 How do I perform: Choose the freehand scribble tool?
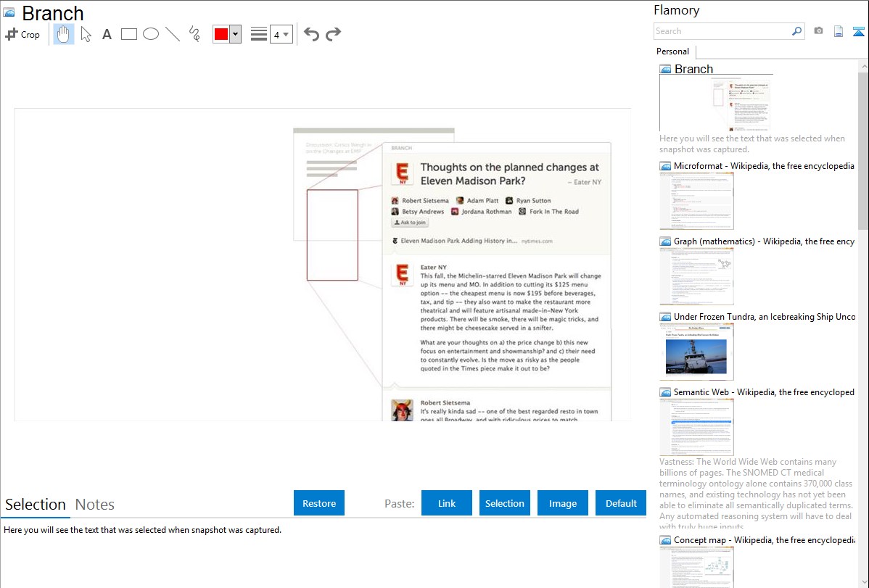coord(194,34)
